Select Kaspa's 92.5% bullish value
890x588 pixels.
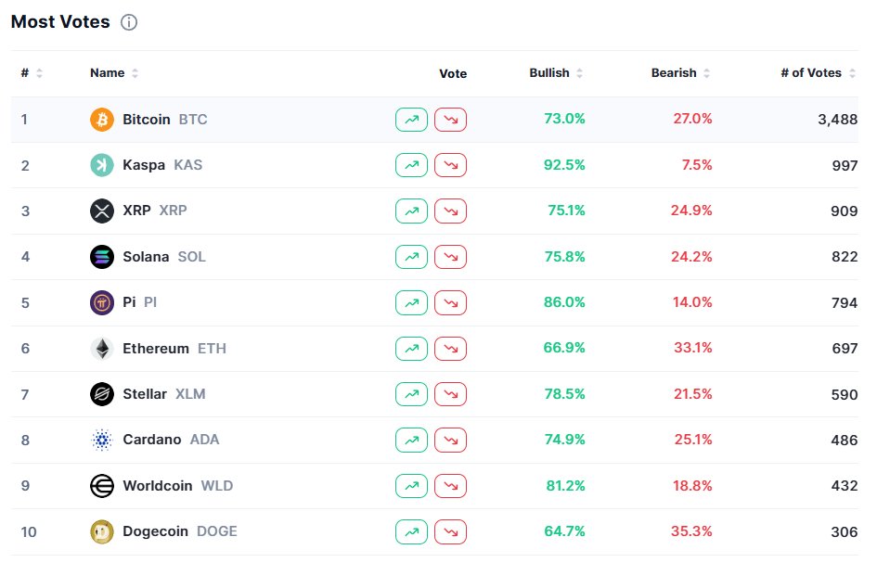click(x=564, y=165)
